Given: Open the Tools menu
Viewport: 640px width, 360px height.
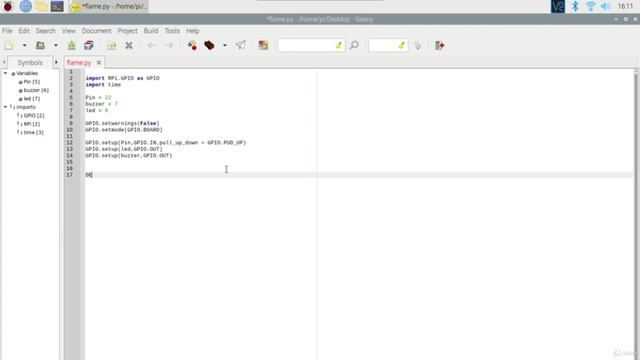Looking at the screenshot, I should click(x=172, y=31).
